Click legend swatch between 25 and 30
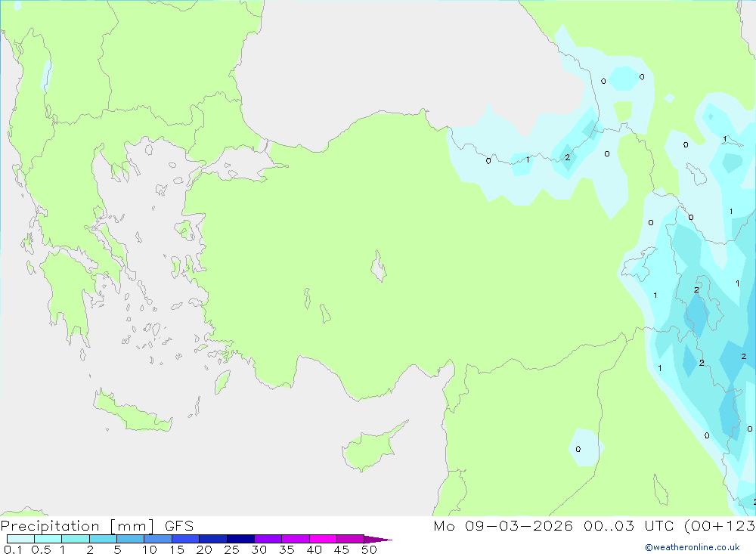756x554 pixels. click(x=240, y=539)
